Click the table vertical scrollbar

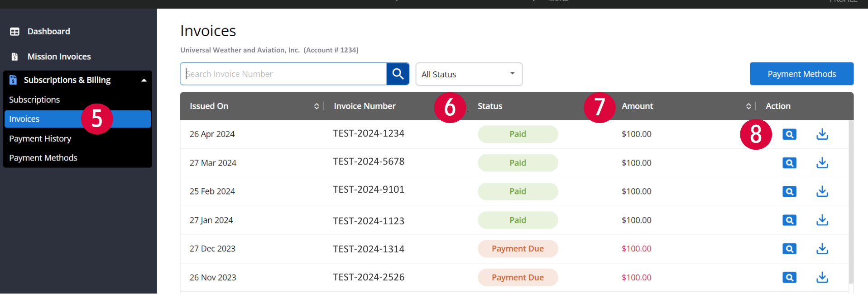point(851,201)
